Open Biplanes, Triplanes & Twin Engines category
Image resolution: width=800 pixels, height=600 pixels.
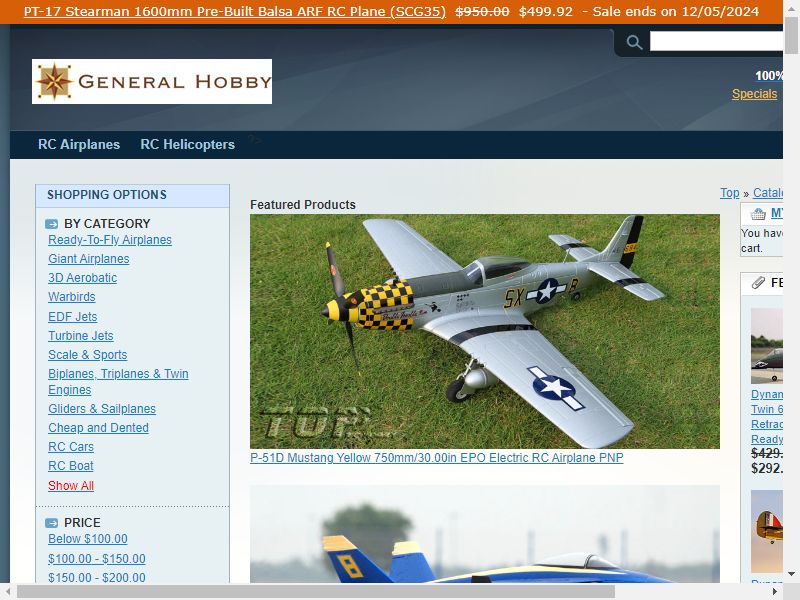tap(118, 382)
